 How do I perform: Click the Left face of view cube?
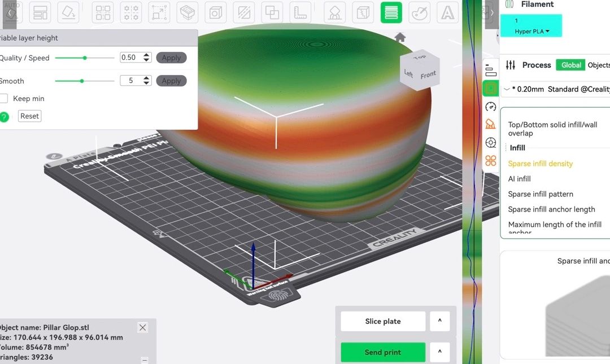pos(408,73)
